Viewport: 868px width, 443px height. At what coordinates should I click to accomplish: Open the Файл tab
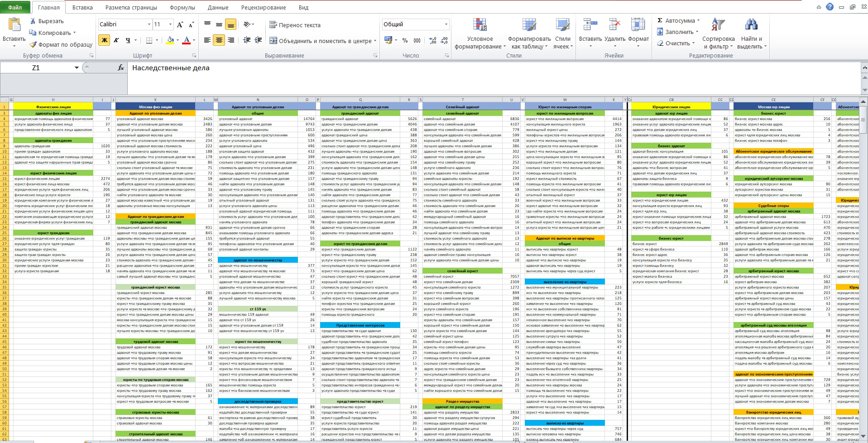pos(15,7)
